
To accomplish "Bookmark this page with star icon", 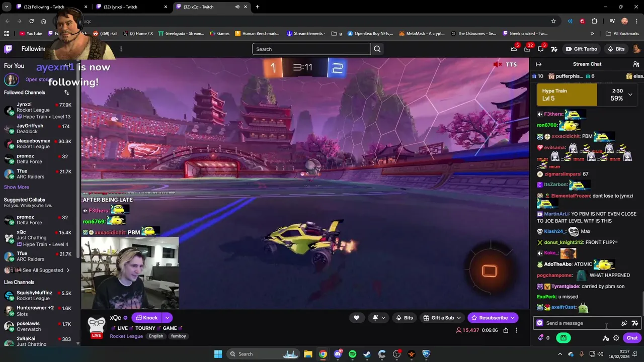I will [553, 21].
